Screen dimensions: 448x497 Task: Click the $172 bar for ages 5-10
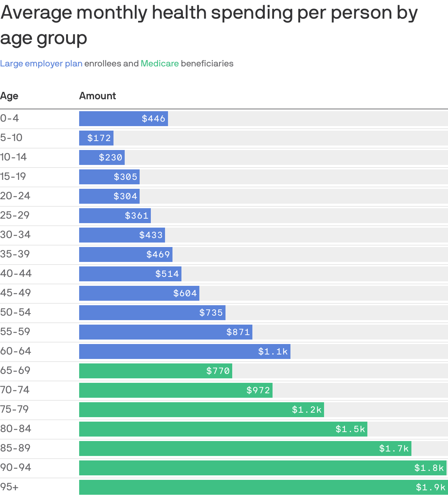[96, 138]
